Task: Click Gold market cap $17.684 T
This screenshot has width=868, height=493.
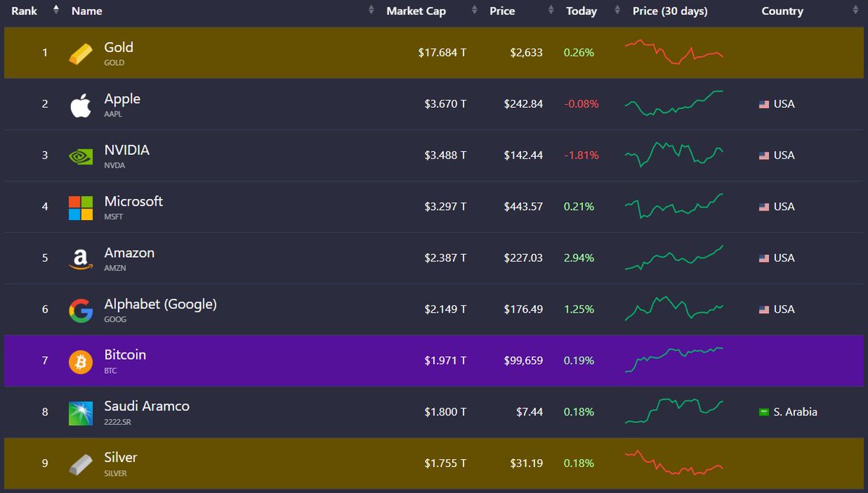Action: coord(442,53)
